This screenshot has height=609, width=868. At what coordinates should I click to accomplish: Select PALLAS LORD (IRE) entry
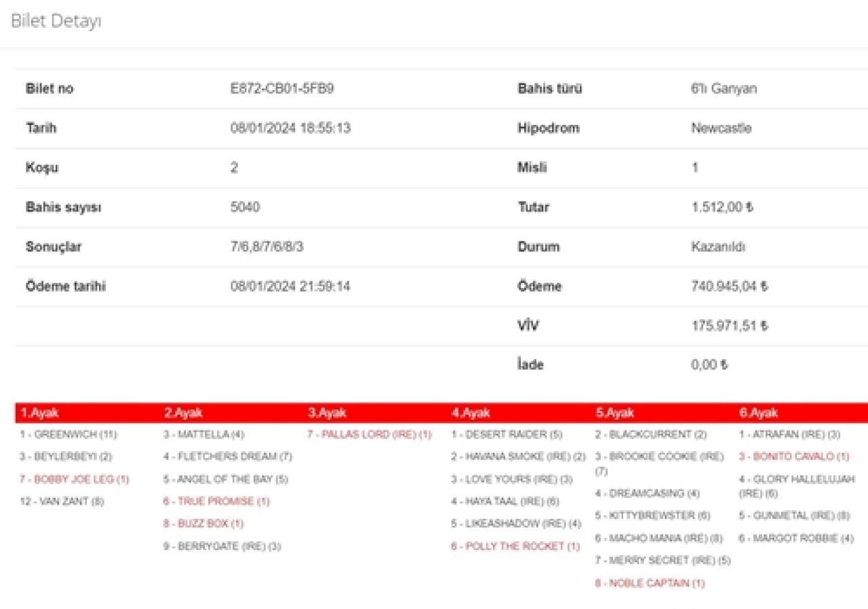pos(370,435)
